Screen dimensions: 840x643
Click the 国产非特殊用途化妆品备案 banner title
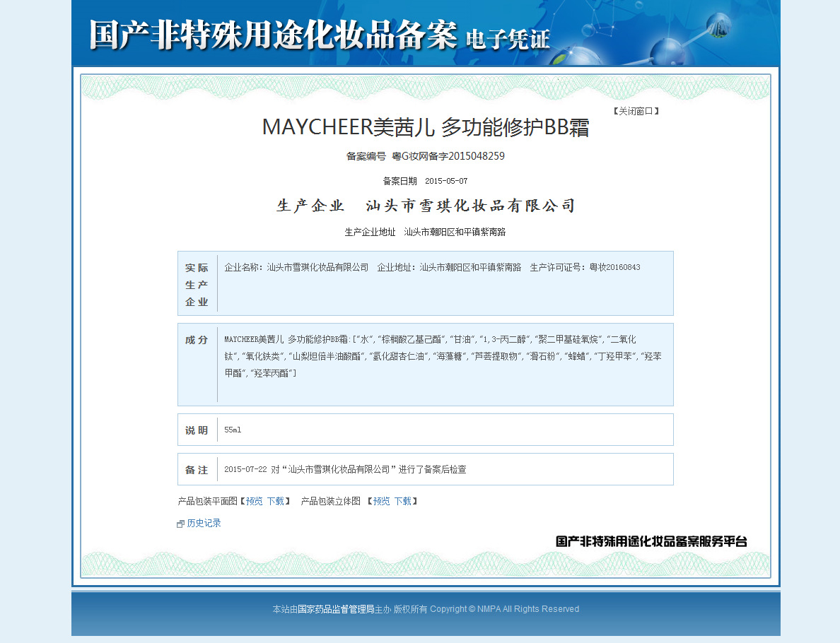point(273,35)
